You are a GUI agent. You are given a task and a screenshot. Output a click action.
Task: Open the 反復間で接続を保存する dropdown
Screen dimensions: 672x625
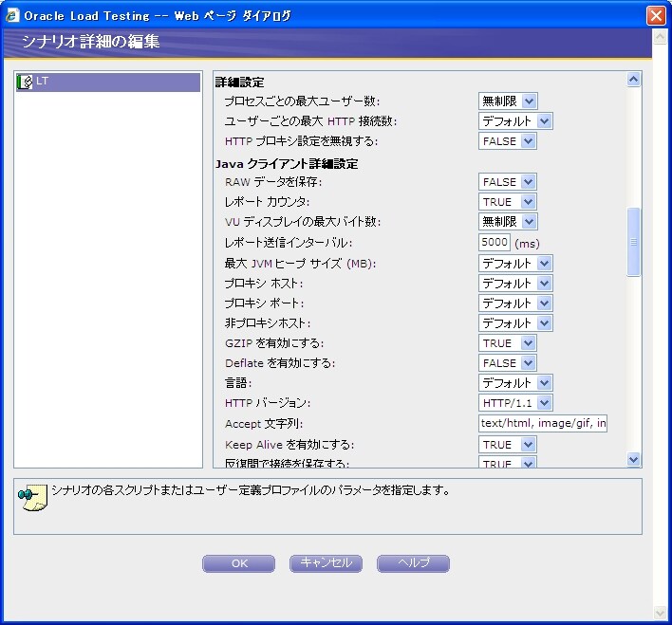point(508,462)
